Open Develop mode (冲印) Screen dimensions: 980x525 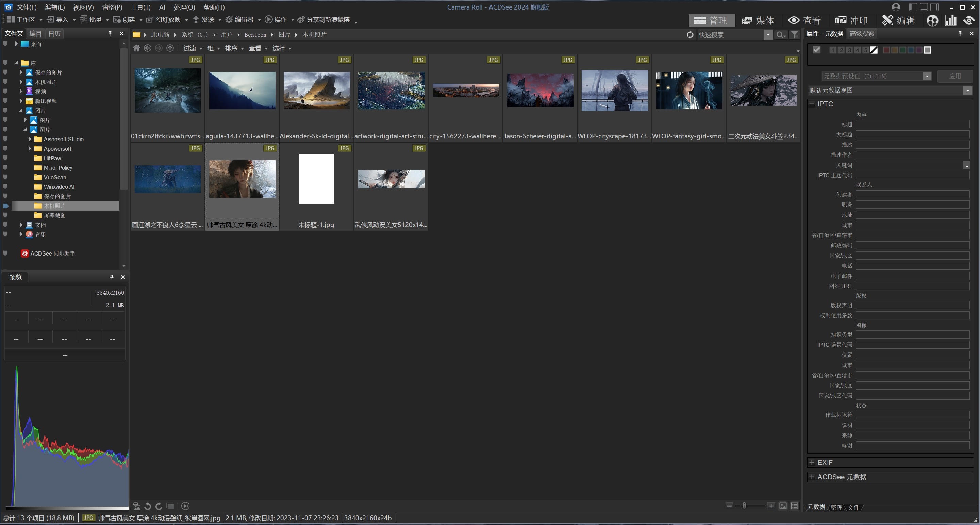point(851,20)
